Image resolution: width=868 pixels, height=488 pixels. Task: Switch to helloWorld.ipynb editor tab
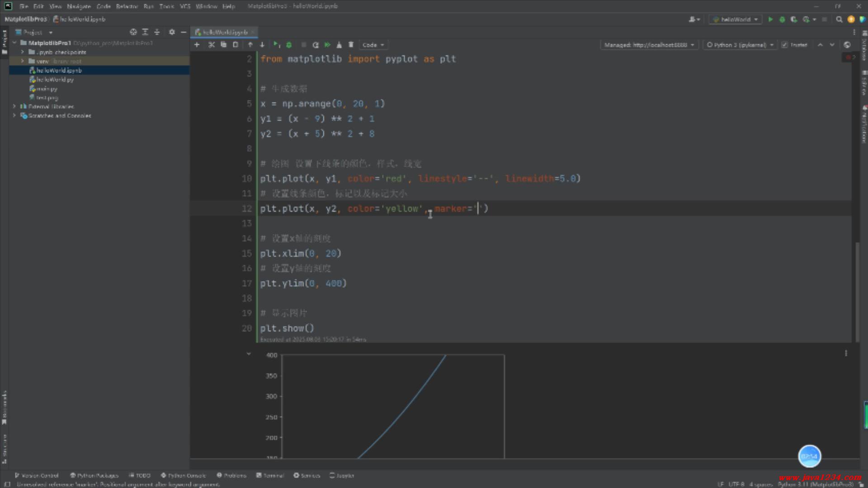pos(225,32)
